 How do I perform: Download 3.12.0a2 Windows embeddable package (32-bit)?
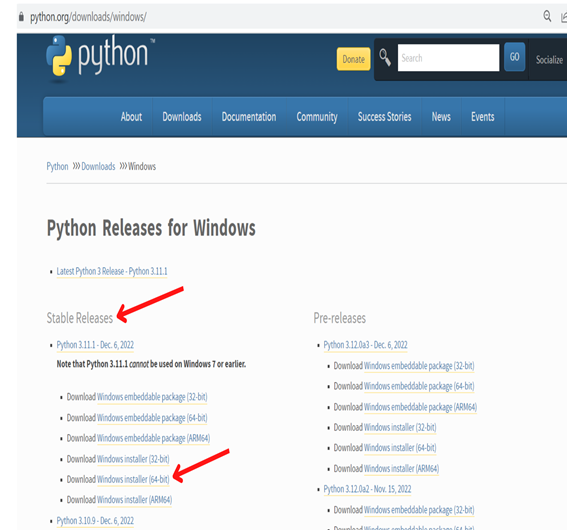(x=419, y=510)
